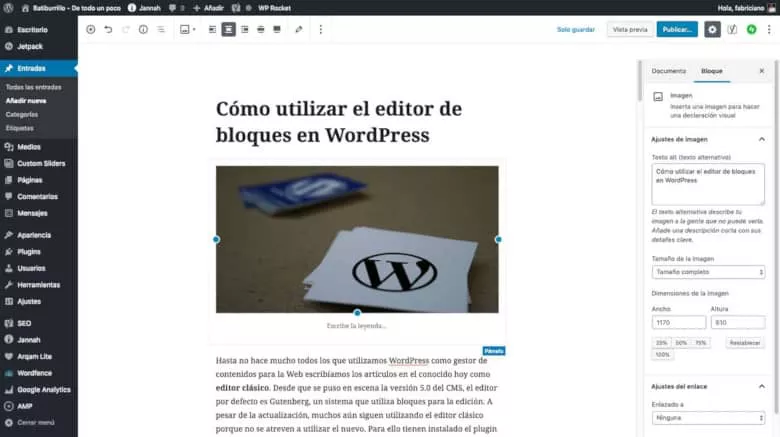Undo the last change

[108, 29]
